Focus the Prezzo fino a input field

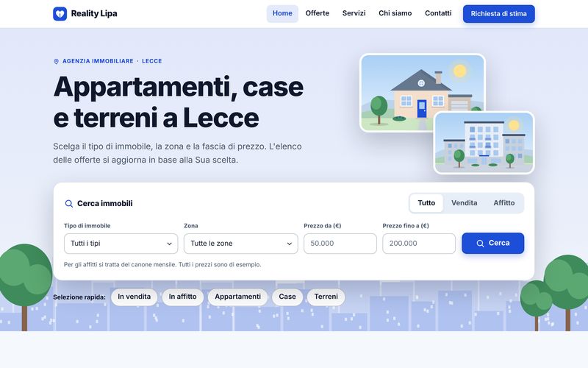419,244
